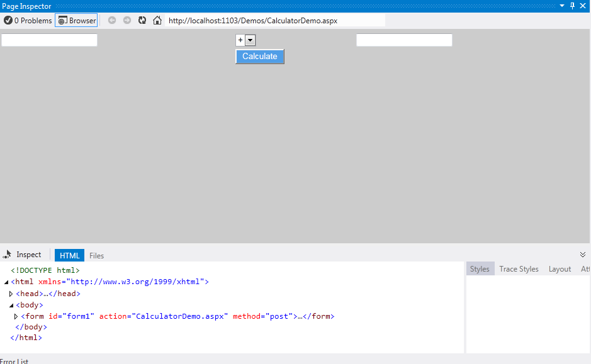Expand the head element node
Image resolution: width=591 pixels, height=364 pixels.
point(11,294)
